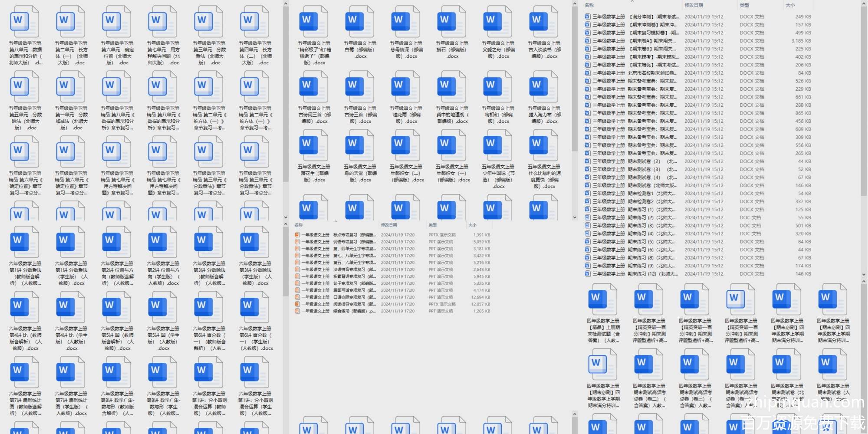This screenshot has height=434, width=868.
Task: Select the 五年级语文上册 将相和 file icon
Action: tap(498, 87)
